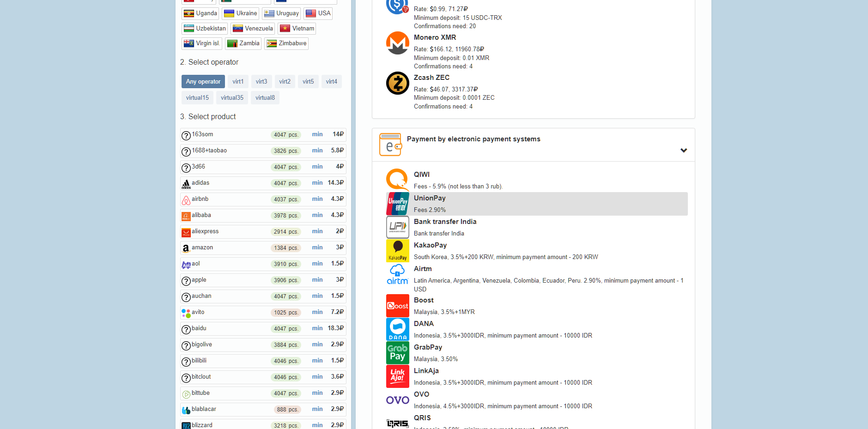Screen dimensions: 868x429
Task: Click the LinkAja logo icon
Action: (397, 376)
